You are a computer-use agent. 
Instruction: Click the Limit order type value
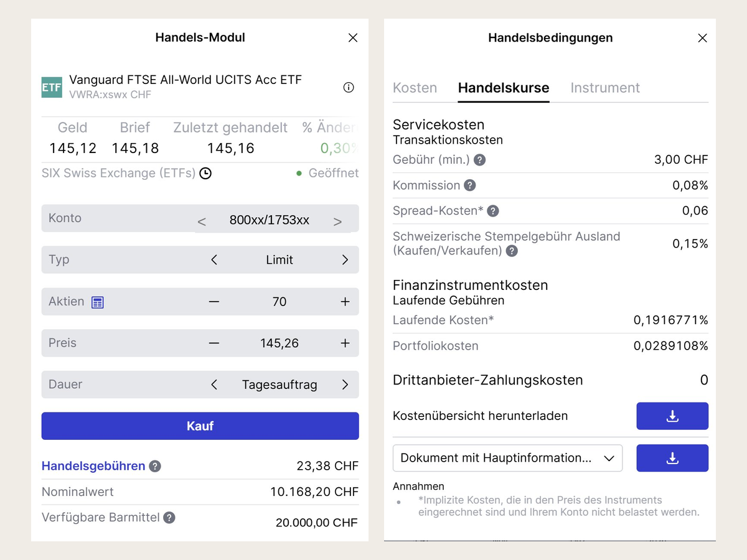[280, 260]
